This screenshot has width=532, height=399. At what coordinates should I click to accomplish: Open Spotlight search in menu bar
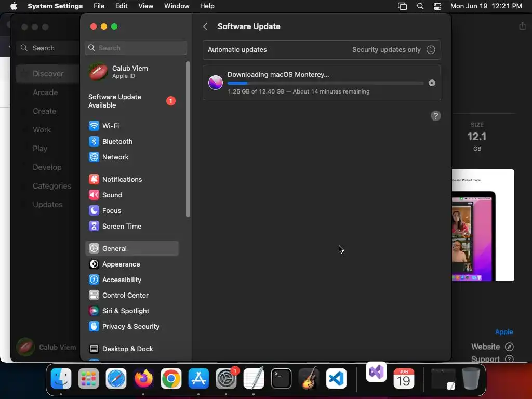[420, 6]
